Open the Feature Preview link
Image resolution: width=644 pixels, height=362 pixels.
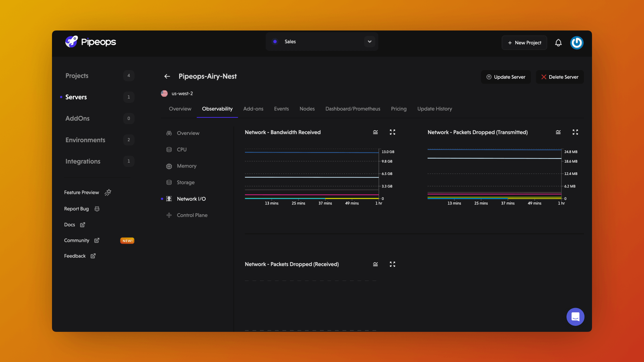[82, 192]
